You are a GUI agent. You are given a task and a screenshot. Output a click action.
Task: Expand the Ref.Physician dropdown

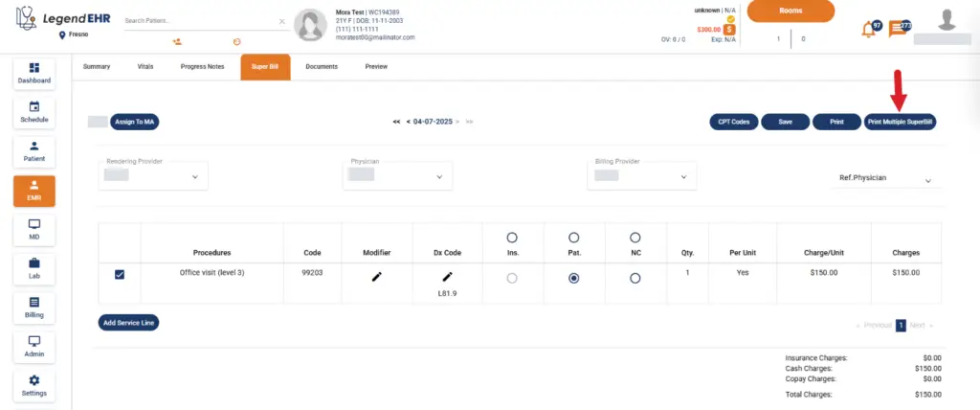884,179
